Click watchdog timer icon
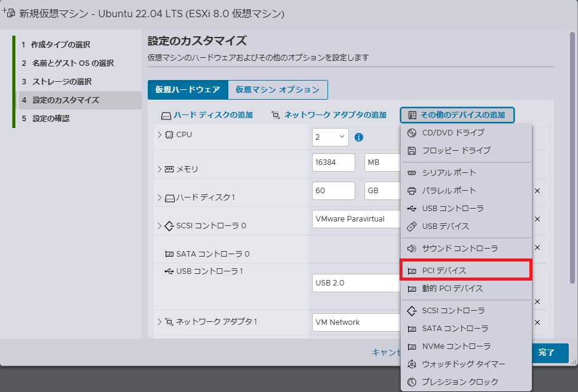578x392 pixels. (x=412, y=364)
